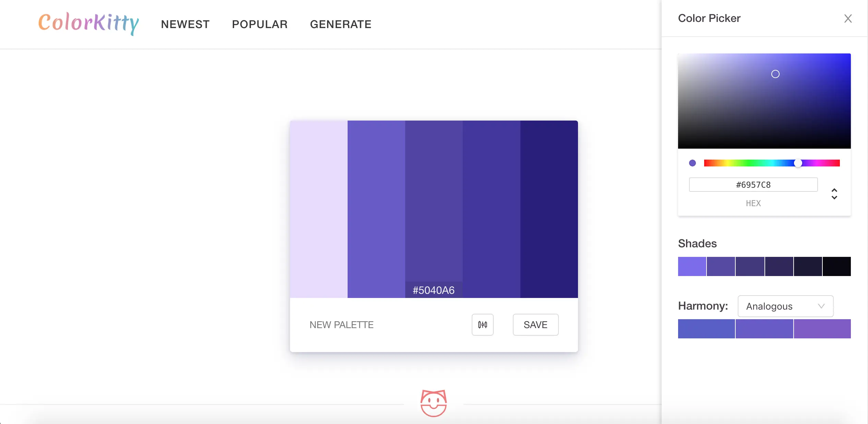Open the ColorKitty logo homepage link
Viewport: 868px width, 424px height.
click(88, 23)
